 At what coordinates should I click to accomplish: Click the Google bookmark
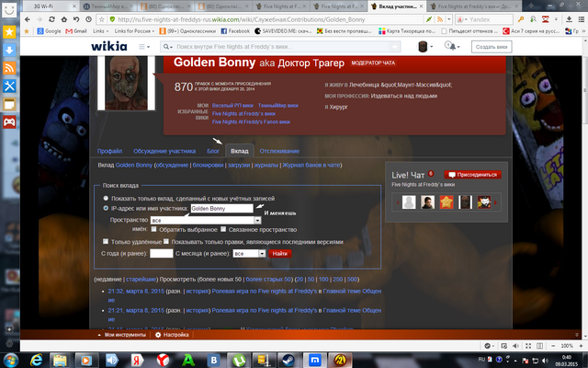tap(49, 31)
